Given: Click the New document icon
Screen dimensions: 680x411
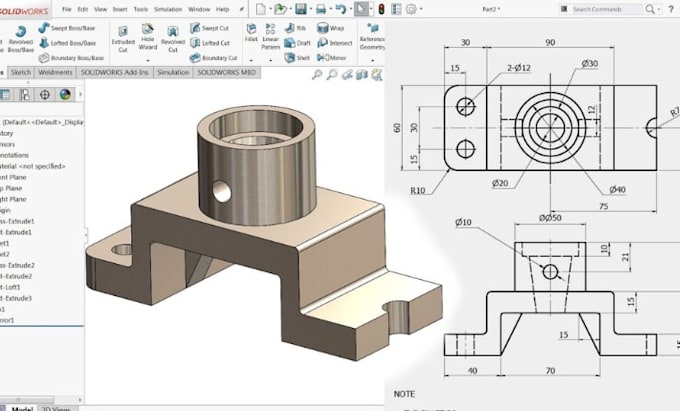Looking at the screenshot, I should [x=260, y=9].
